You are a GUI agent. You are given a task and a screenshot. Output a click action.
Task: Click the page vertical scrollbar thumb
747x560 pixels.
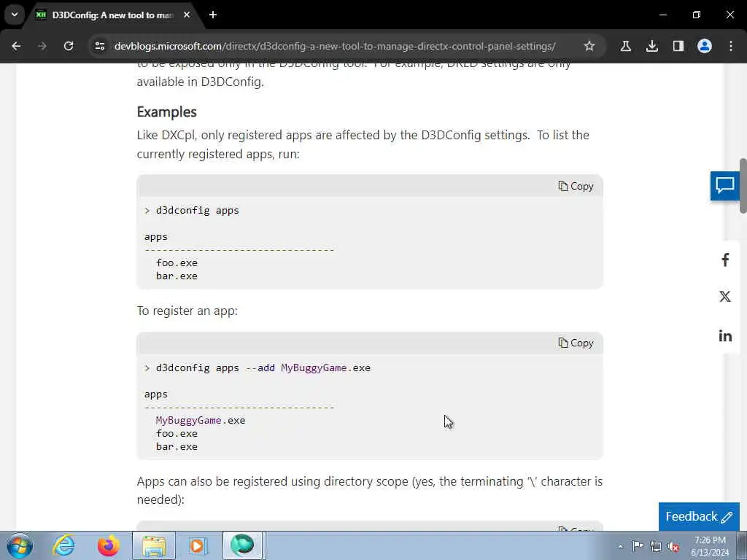(x=743, y=186)
